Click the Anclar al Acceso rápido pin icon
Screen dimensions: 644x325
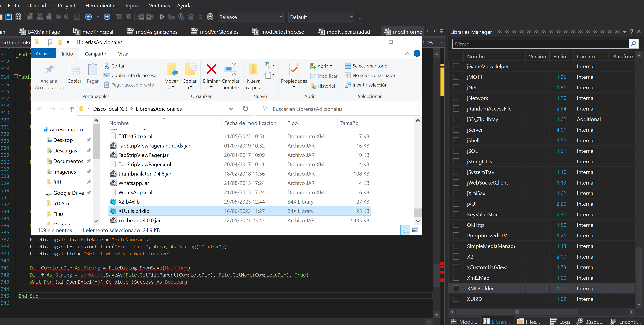[49, 69]
